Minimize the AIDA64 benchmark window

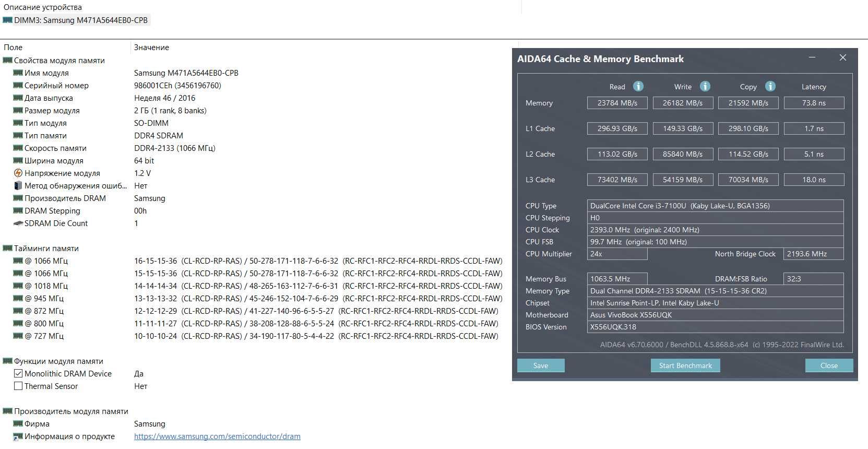[812, 57]
